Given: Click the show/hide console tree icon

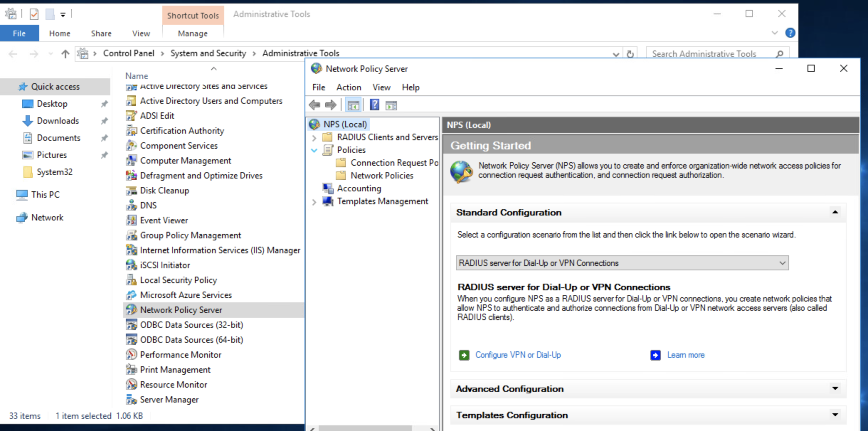Looking at the screenshot, I should pos(353,105).
